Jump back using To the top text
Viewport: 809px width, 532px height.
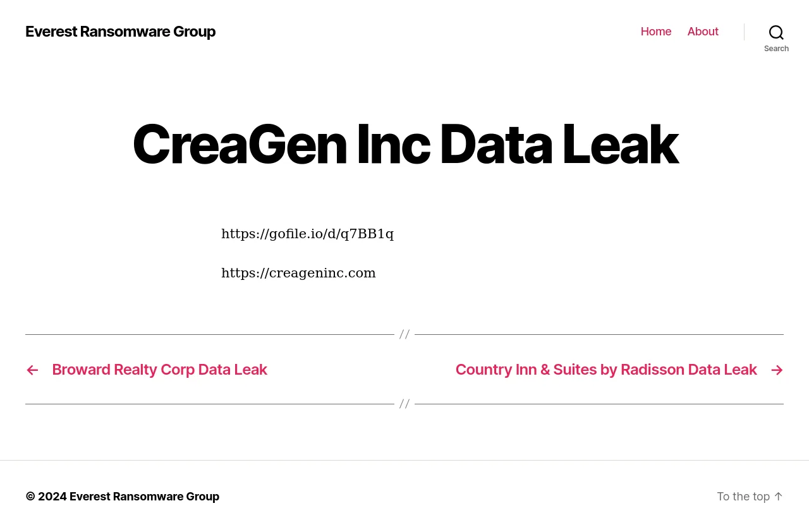click(x=743, y=497)
